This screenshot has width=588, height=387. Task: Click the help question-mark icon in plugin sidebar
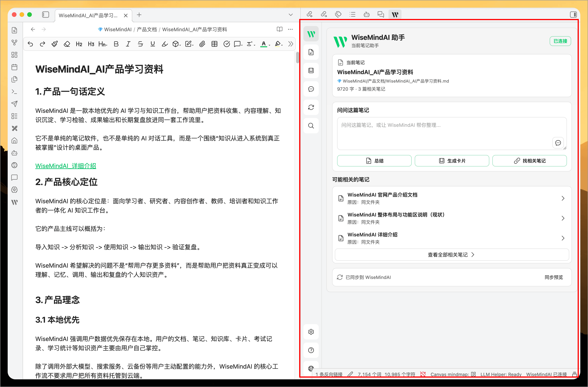(311, 350)
